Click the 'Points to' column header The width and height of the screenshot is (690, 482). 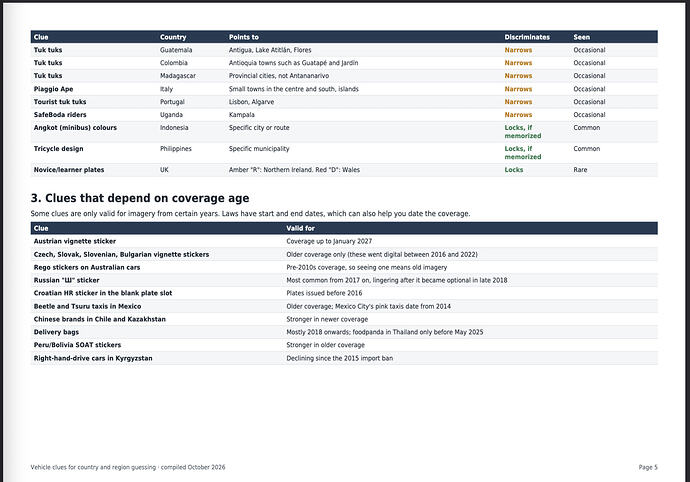pyautogui.click(x=243, y=37)
